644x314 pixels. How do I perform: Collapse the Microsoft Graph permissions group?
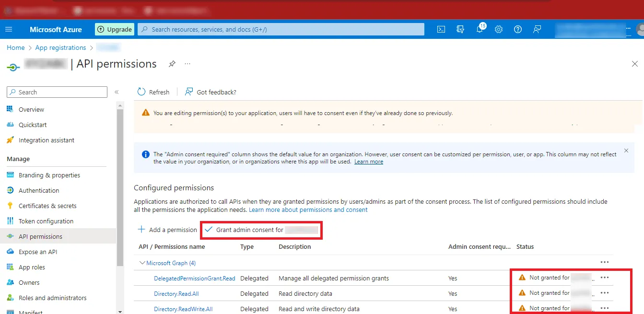point(142,263)
